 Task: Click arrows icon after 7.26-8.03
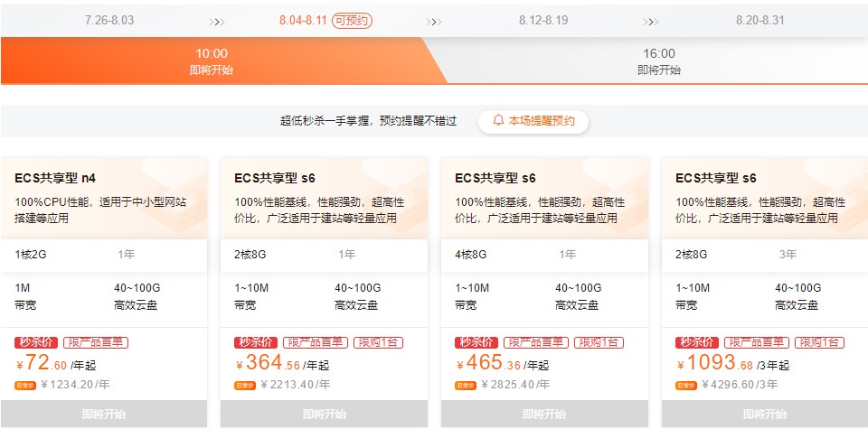[217, 22]
